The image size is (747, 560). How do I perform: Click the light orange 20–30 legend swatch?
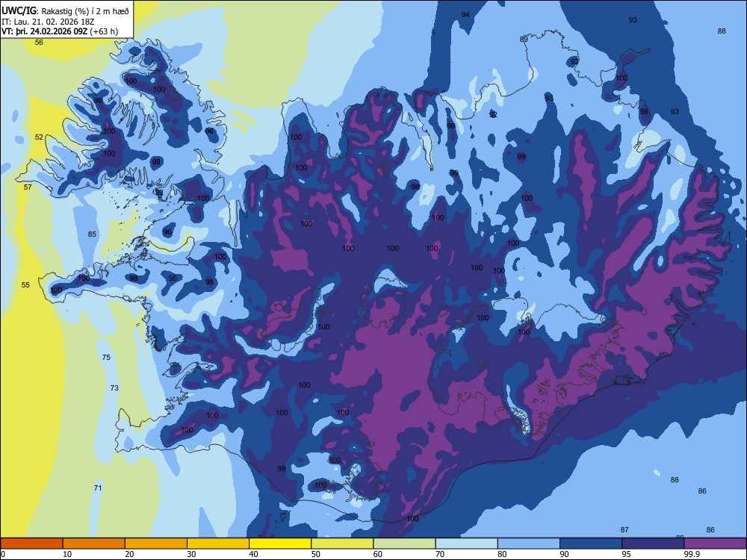pyautogui.click(x=156, y=544)
